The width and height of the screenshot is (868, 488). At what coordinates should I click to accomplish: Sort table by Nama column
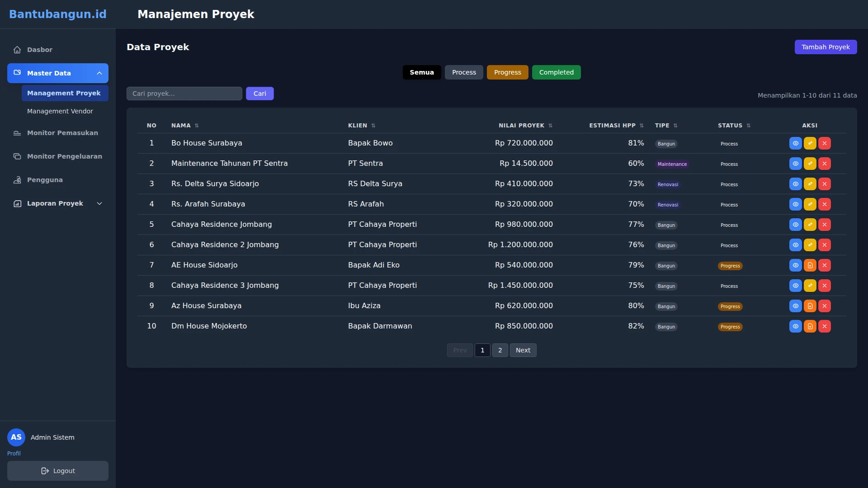[185, 126]
